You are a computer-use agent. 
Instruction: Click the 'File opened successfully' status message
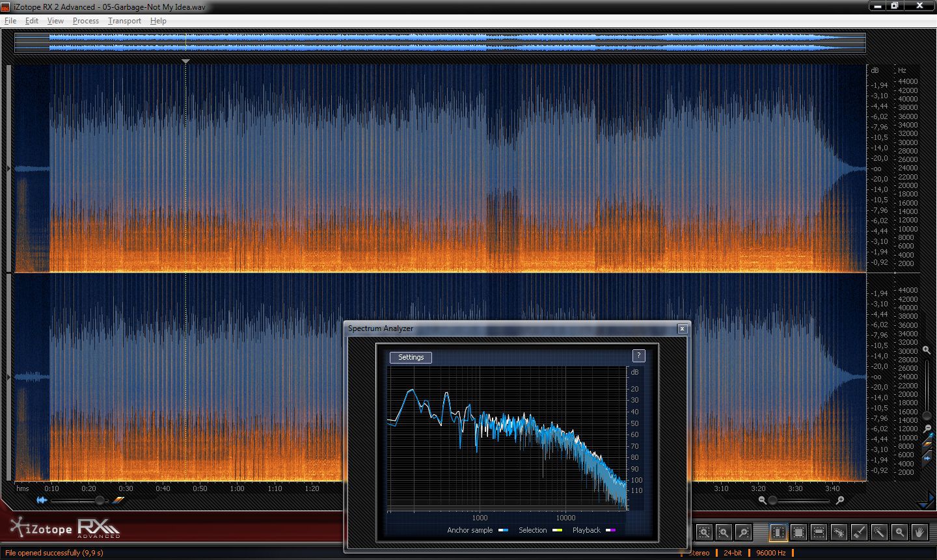point(53,553)
